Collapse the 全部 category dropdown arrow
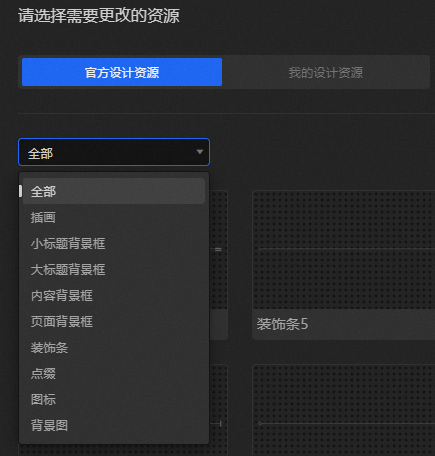The width and height of the screenshot is (435, 456). [x=199, y=152]
